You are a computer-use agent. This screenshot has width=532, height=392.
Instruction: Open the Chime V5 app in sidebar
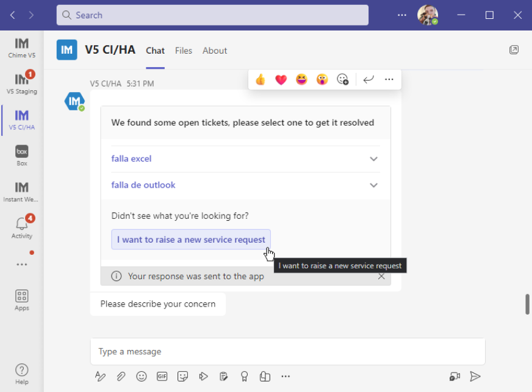(x=22, y=48)
